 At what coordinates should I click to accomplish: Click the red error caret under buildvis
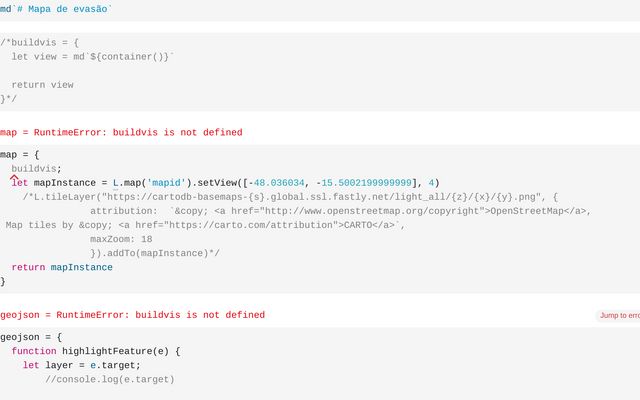point(15,177)
